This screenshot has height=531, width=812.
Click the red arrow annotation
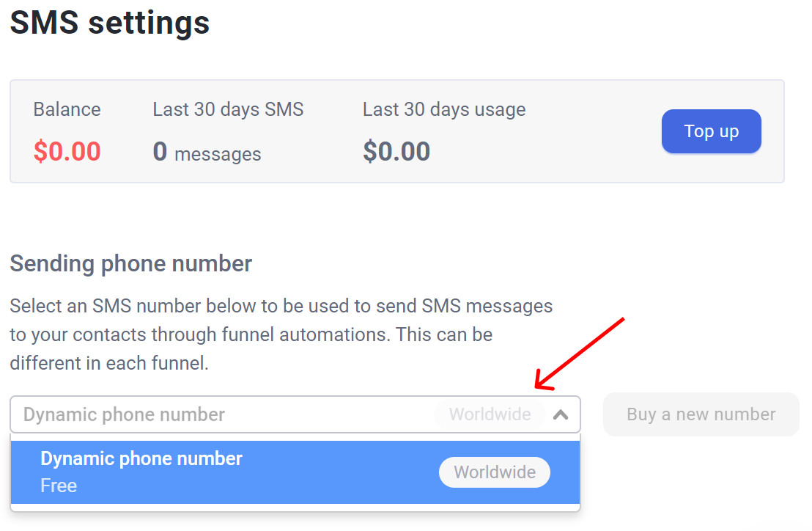pyautogui.click(x=579, y=354)
